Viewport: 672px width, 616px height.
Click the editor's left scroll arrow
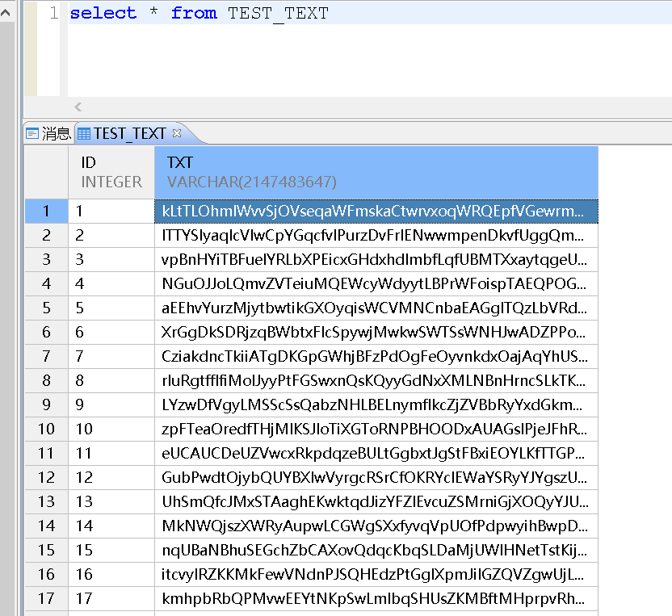pyautogui.click(x=78, y=107)
